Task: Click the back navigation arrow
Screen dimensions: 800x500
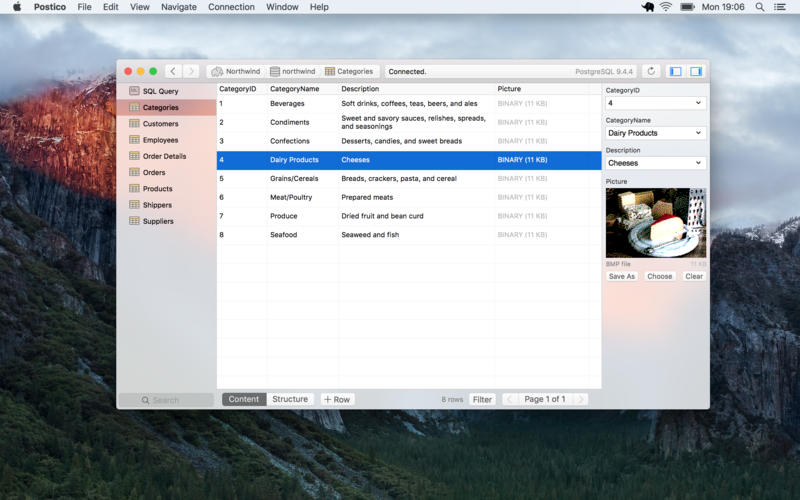Action: point(173,72)
